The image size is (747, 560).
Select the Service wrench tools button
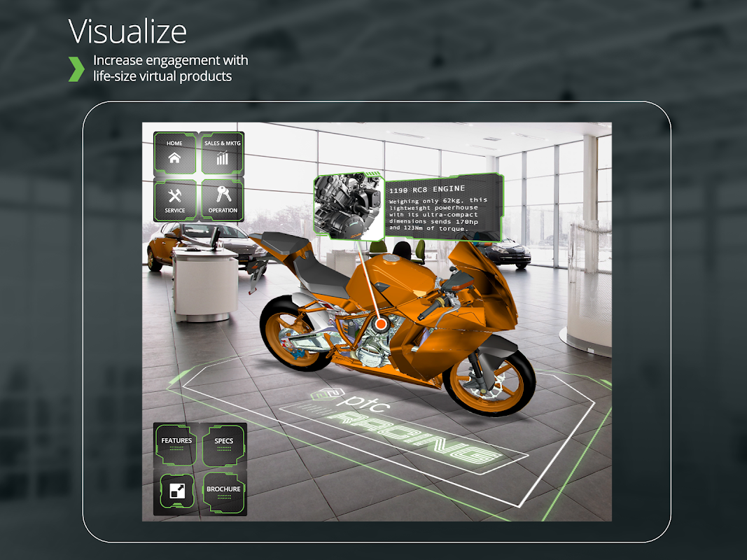click(175, 200)
